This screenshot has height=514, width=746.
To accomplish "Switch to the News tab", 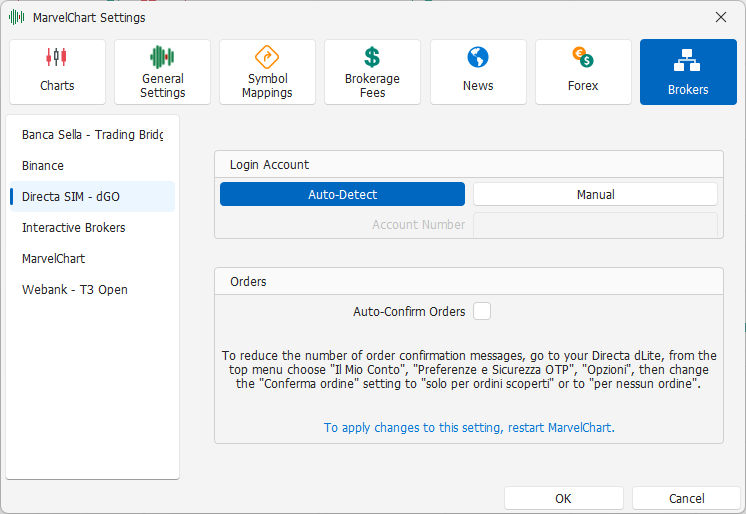I will pos(478,72).
